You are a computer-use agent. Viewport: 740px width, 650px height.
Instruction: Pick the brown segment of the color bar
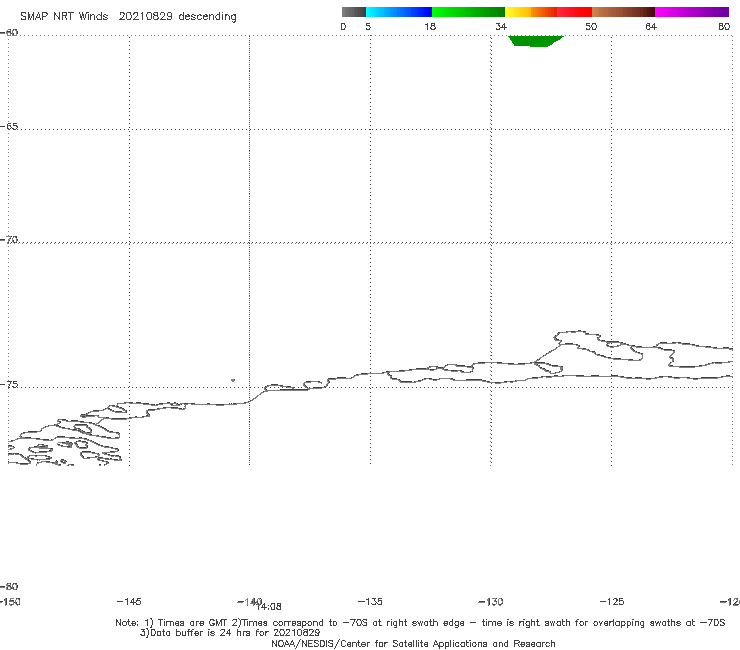623,12
